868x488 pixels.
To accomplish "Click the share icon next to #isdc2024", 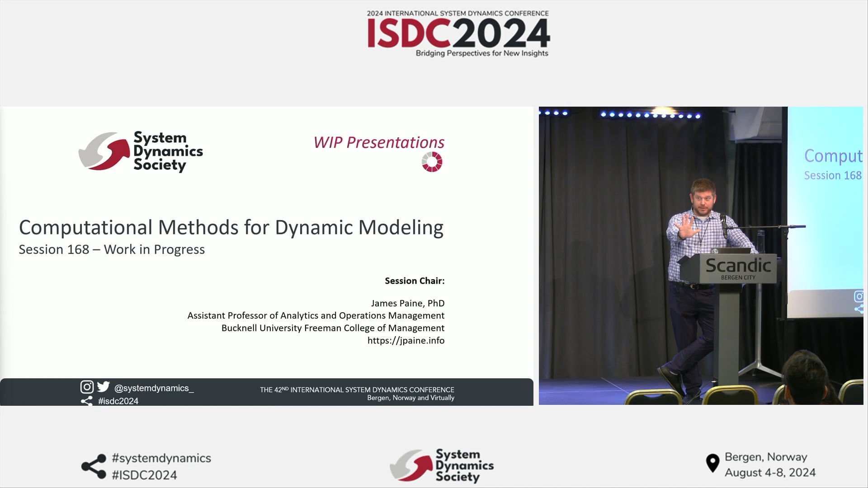I will (86, 400).
